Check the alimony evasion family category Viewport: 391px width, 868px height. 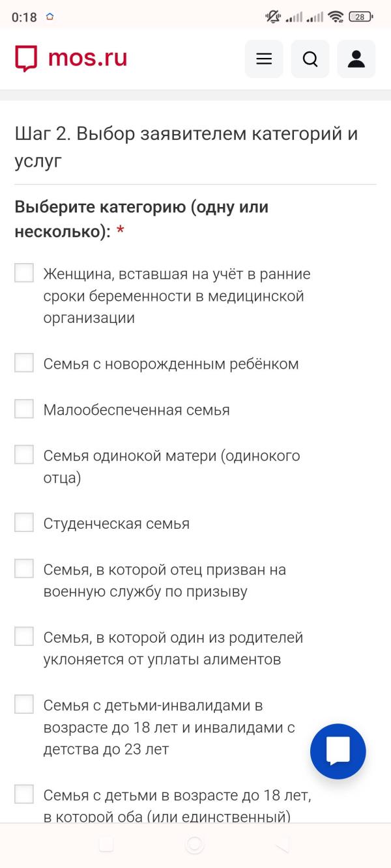pyautogui.click(x=23, y=637)
